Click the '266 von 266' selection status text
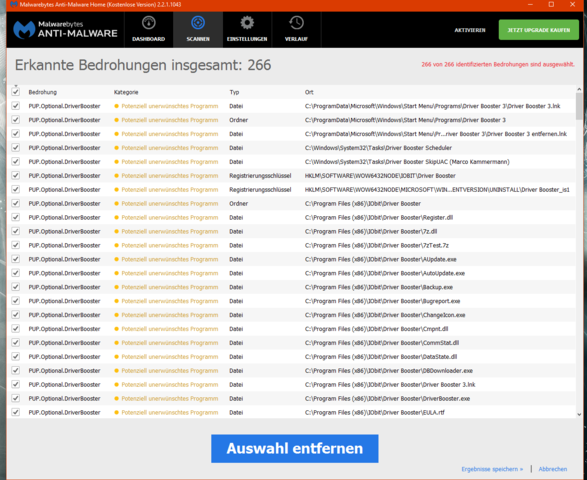The width and height of the screenshot is (587, 480). click(498, 64)
